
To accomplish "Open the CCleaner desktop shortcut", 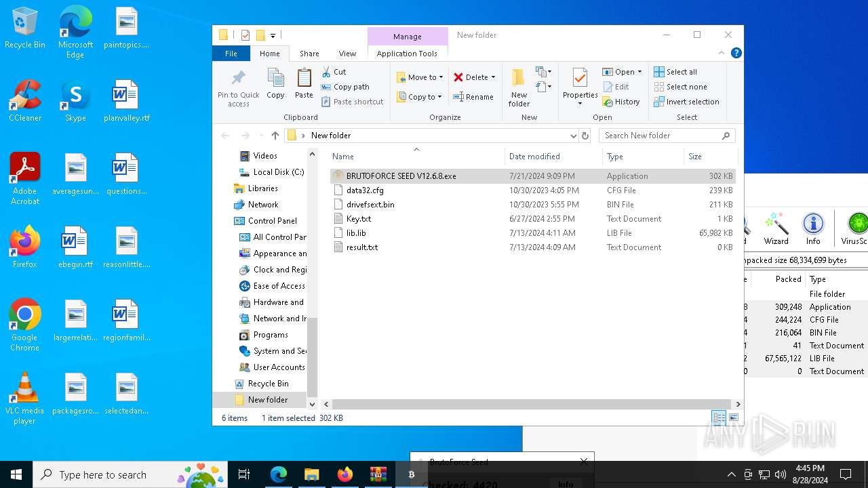I will coord(25,101).
